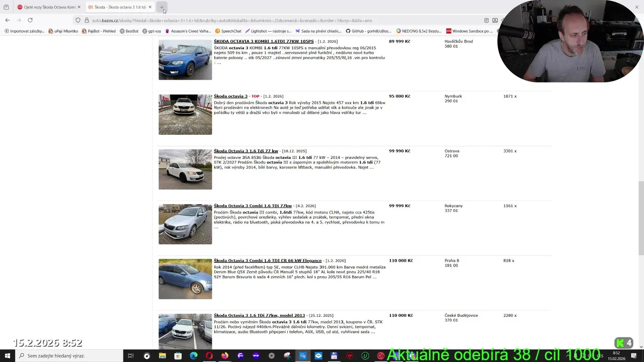Open Snipping Tool from taskbar
Image resolution: width=644 pixels, height=362 pixels.
(x=287, y=356)
